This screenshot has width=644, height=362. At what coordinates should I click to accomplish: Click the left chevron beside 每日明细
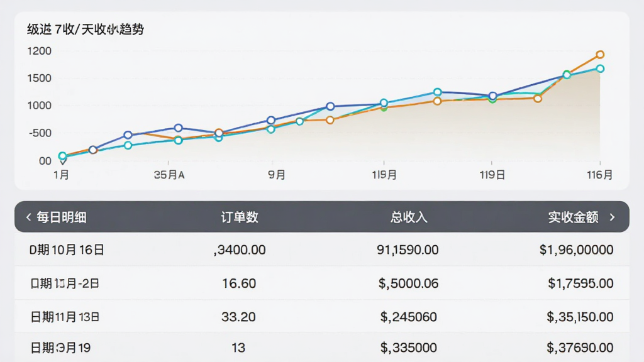pos(28,217)
